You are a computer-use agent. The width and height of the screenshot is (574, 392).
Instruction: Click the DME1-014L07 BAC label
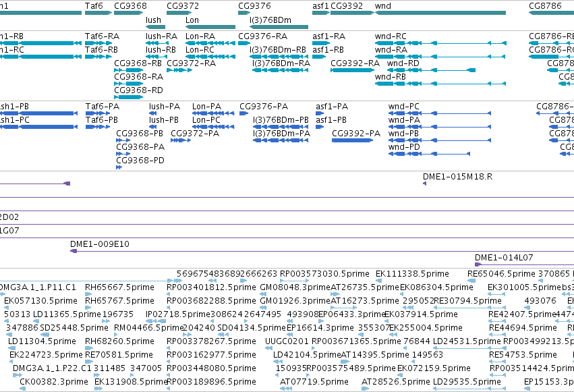pos(504,258)
